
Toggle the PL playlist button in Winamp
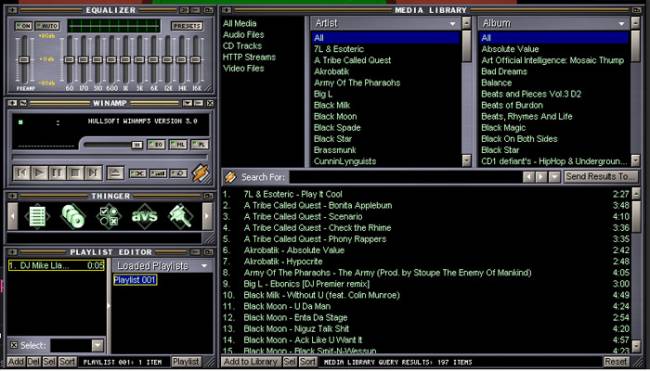[x=199, y=145]
